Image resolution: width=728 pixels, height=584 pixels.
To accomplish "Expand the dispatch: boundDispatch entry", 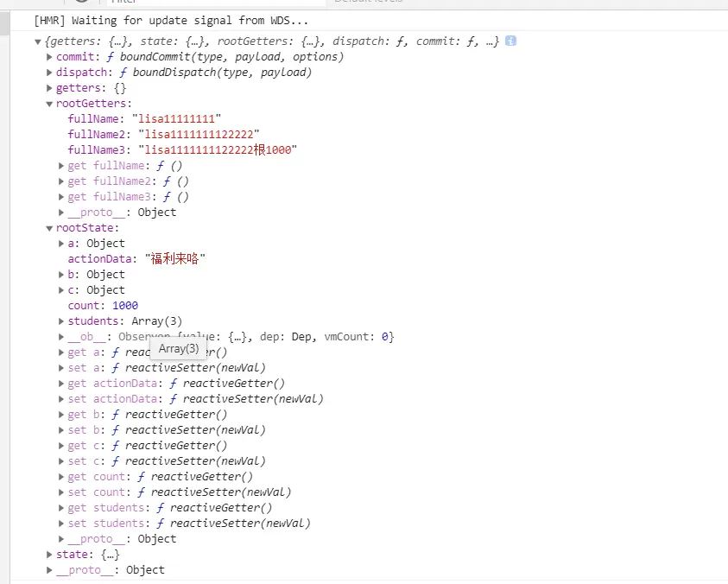I will [49, 73].
